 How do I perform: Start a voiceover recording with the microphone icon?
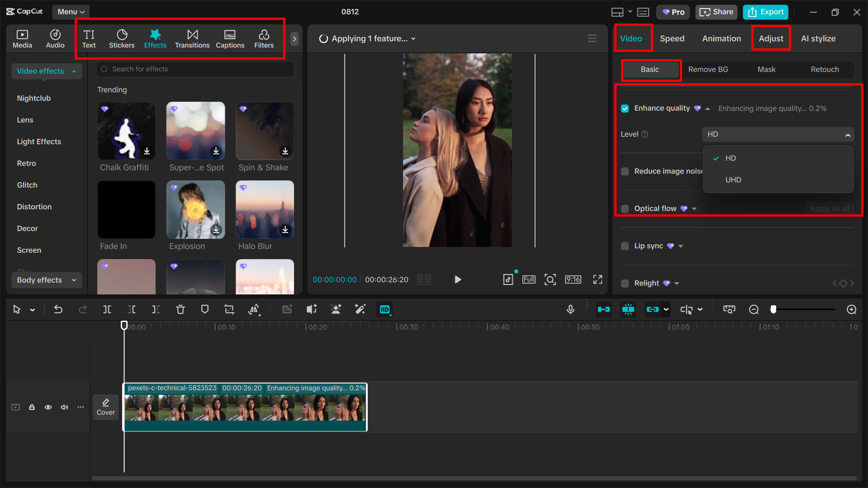(x=570, y=309)
